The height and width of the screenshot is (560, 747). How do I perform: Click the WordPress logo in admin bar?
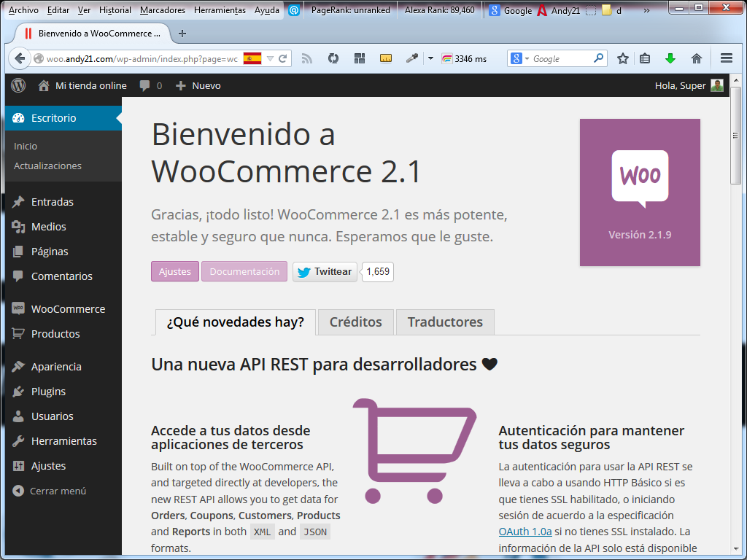[18, 86]
